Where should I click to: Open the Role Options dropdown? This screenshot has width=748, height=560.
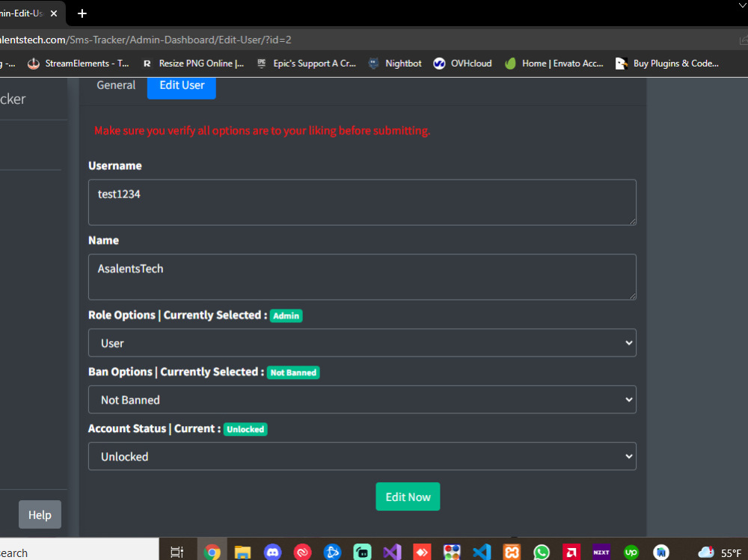362,342
